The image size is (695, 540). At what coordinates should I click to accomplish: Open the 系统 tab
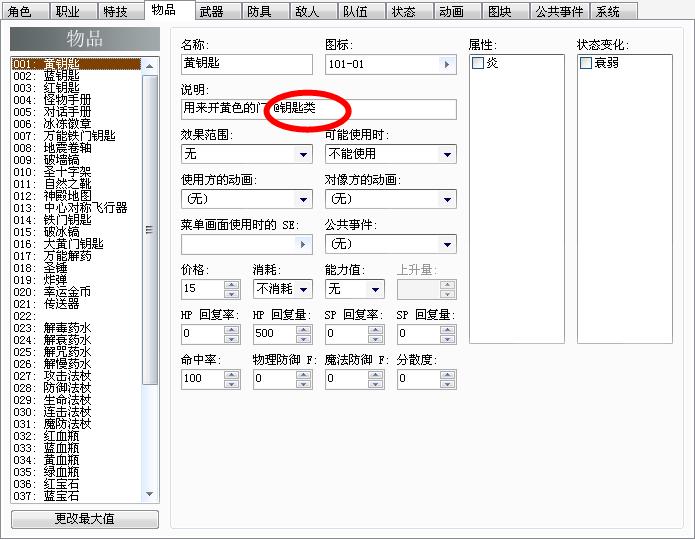click(x=613, y=11)
